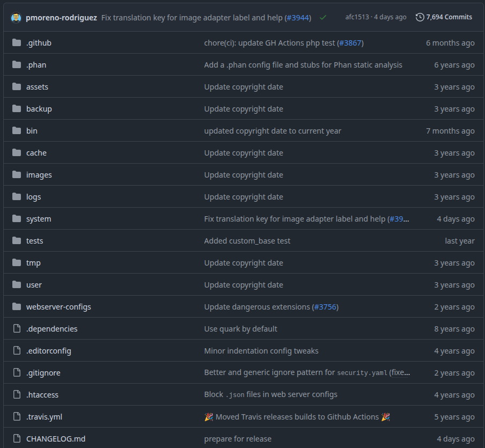The image size is (485, 448).
Task: Click folder icon beside webserver-configs
Action: point(17,307)
